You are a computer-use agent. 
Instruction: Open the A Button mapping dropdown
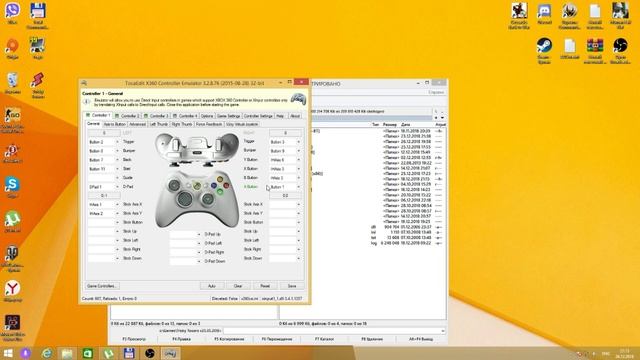point(299,187)
